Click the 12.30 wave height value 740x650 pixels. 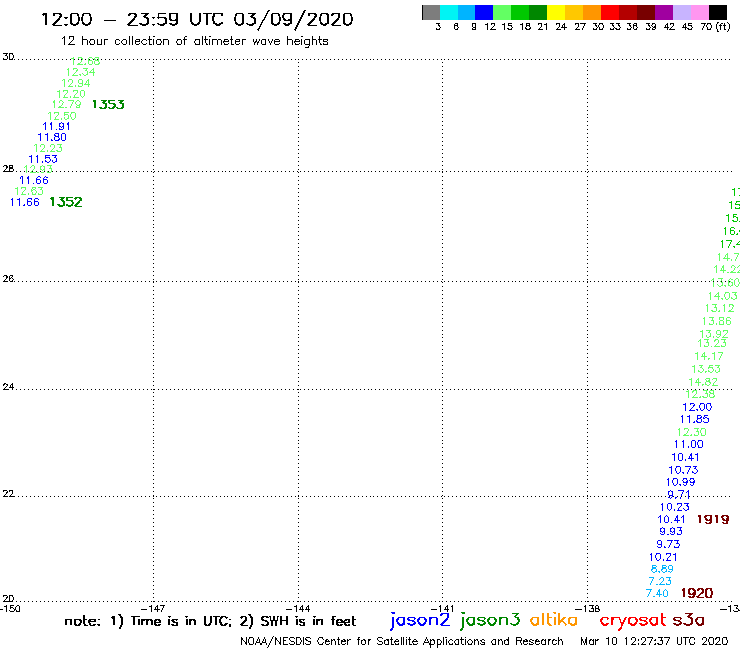pyautogui.click(x=691, y=432)
